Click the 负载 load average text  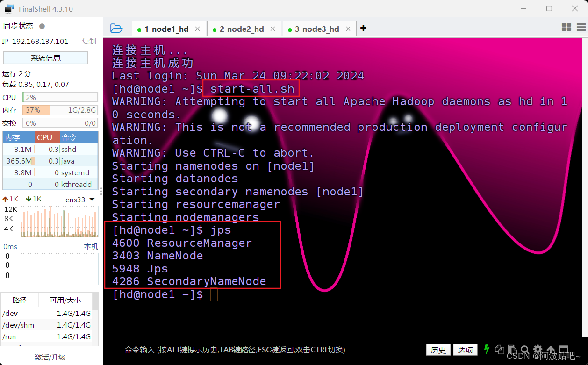point(36,85)
